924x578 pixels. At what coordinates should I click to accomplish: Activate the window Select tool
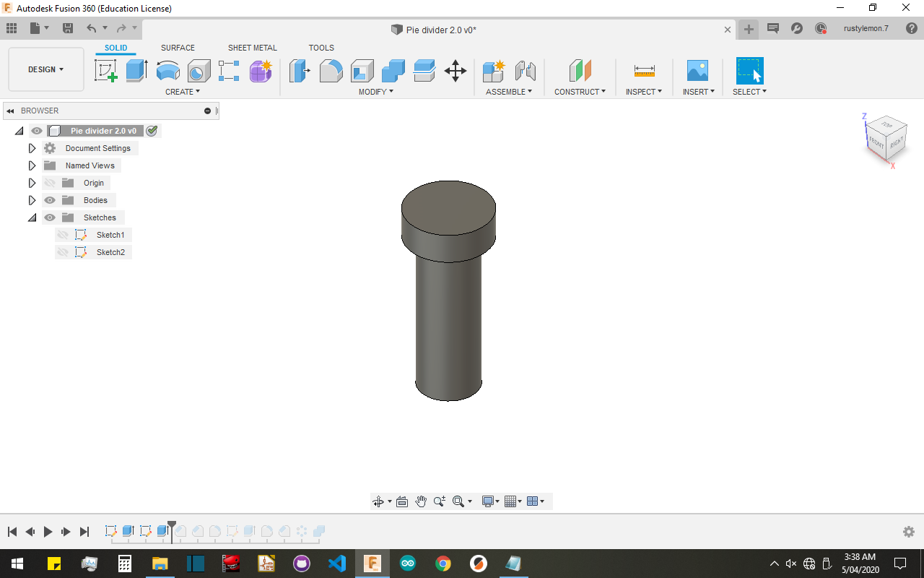click(x=749, y=71)
